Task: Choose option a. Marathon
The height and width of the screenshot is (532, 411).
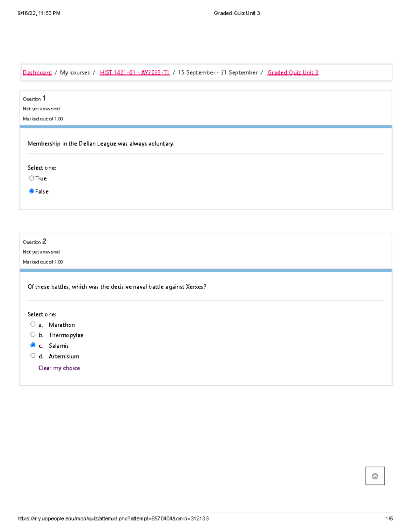Action: (33, 324)
